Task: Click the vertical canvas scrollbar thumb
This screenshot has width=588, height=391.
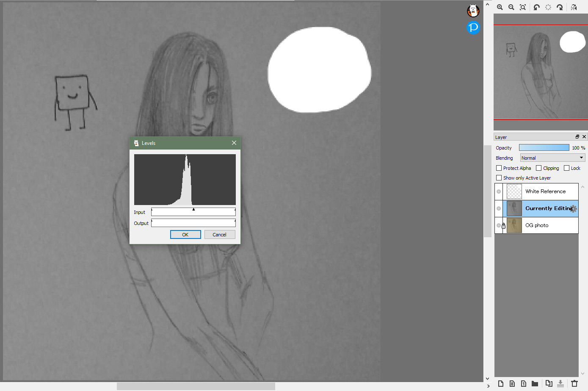Action: click(487, 191)
